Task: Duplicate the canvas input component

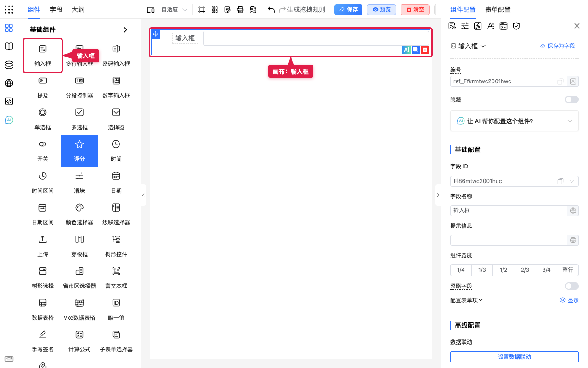Action: [x=416, y=50]
